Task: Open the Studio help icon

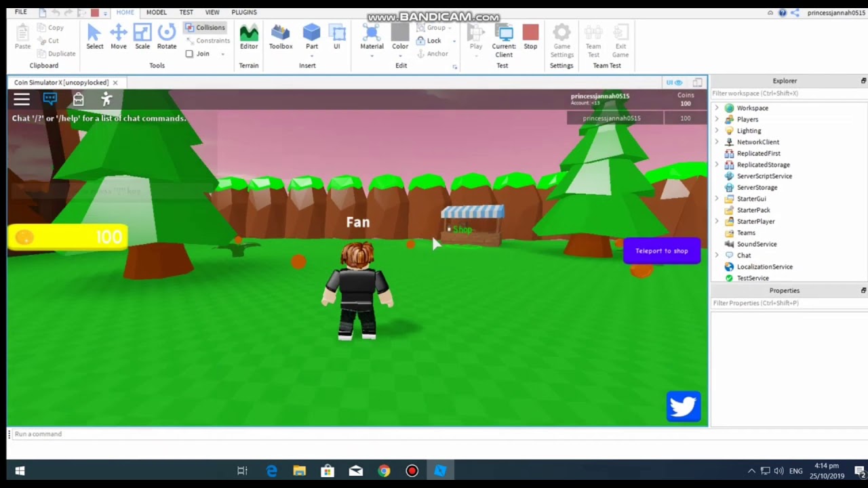Action: (x=782, y=13)
